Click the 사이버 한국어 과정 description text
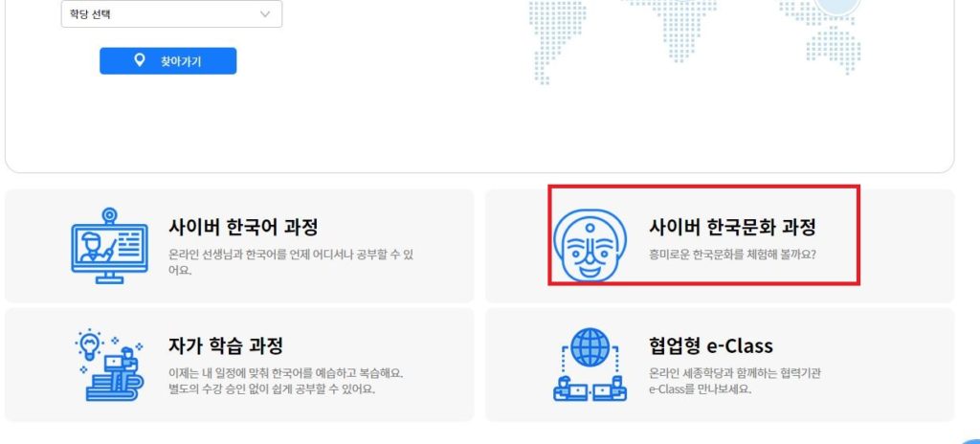Screen dimensions: 980x444 pyautogui.click(x=290, y=261)
